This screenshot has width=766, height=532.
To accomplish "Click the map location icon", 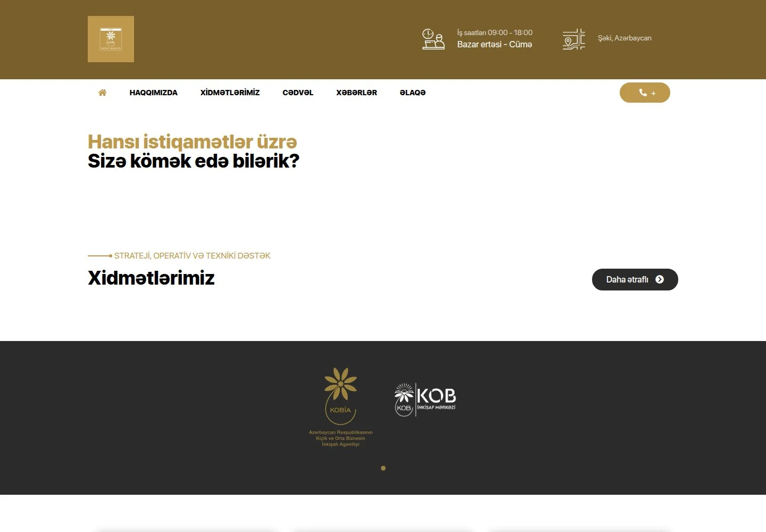I will click(x=573, y=39).
